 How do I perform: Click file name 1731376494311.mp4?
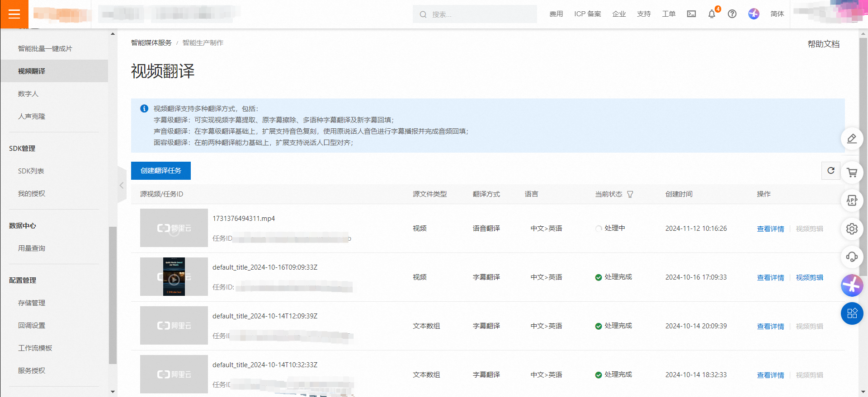[244, 219]
